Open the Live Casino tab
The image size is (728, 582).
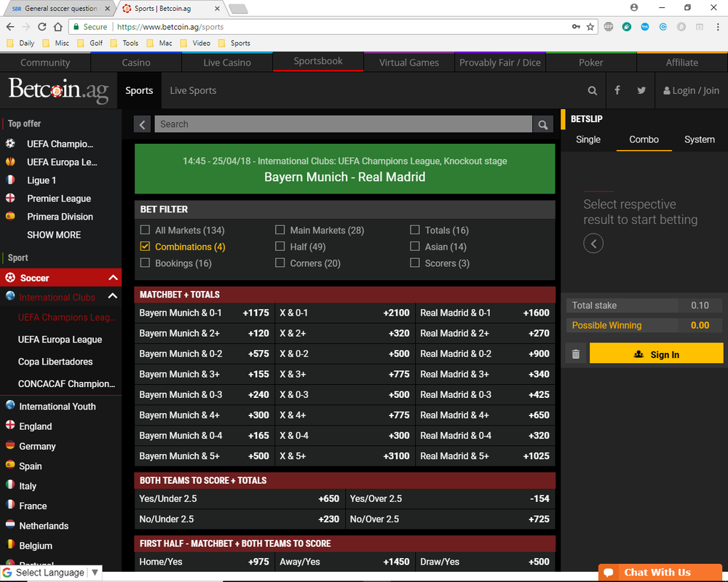227,62
